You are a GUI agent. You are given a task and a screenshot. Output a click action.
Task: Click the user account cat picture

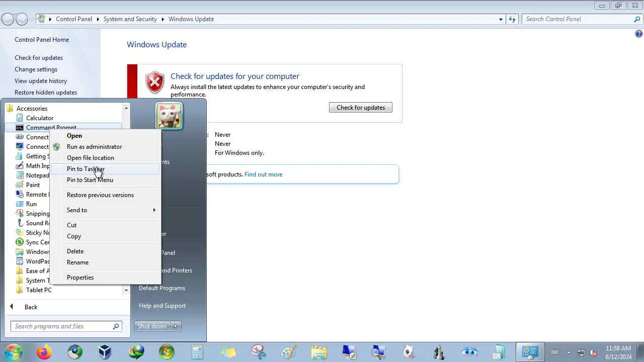point(169,116)
